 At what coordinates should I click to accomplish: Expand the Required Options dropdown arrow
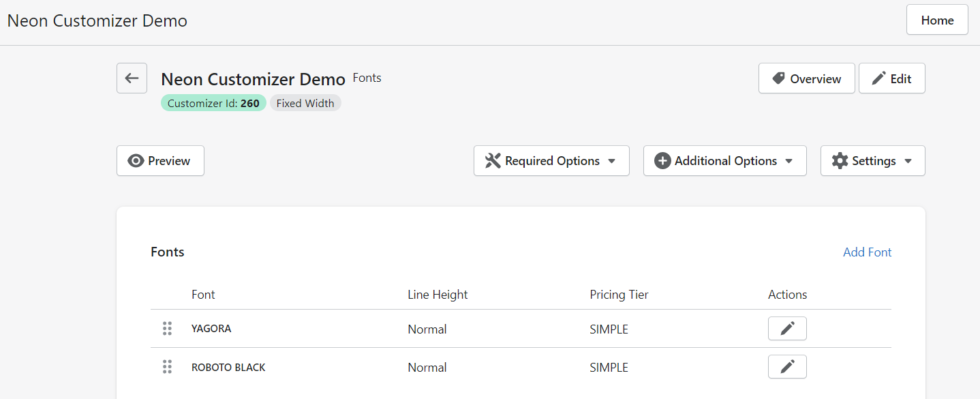(x=611, y=161)
